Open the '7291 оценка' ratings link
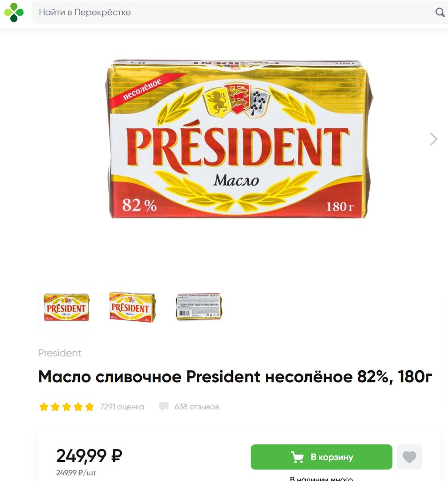Viewport: 448px width, 481px height. click(x=122, y=407)
